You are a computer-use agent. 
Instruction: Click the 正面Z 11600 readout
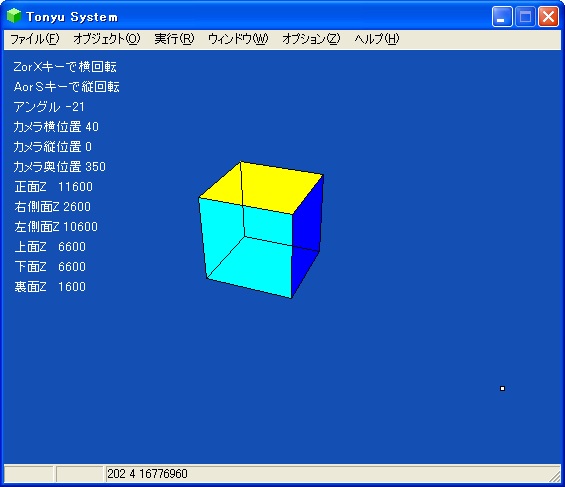pos(53,187)
